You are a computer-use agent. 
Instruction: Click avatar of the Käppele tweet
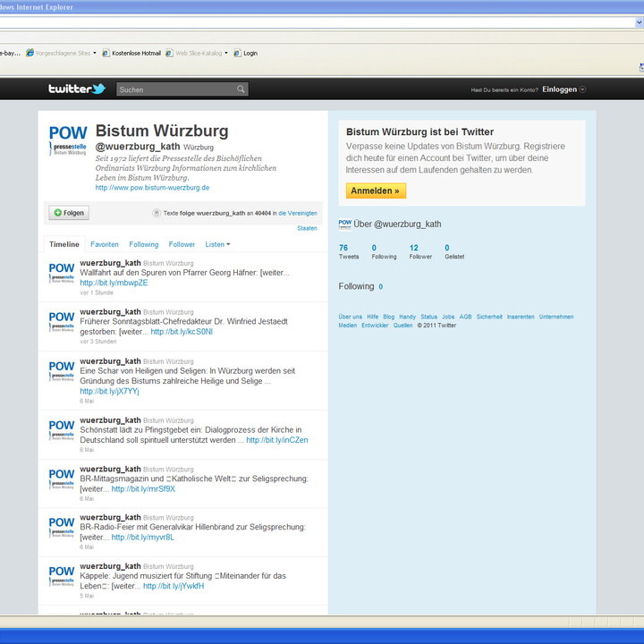62,576
